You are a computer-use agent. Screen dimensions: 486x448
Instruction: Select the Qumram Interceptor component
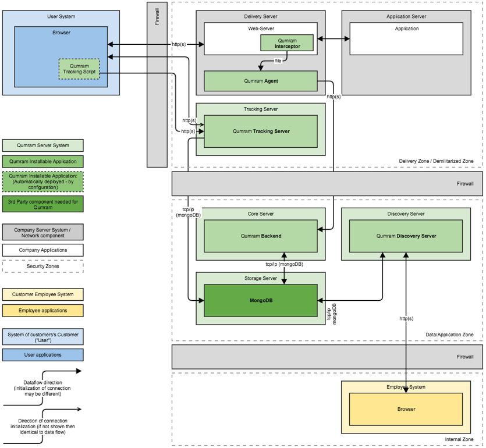pyautogui.click(x=286, y=42)
